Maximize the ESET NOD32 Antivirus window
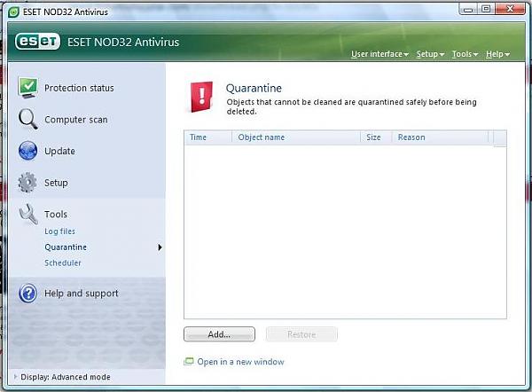Image resolution: width=532 pixels, height=392 pixels. (x=486, y=10)
